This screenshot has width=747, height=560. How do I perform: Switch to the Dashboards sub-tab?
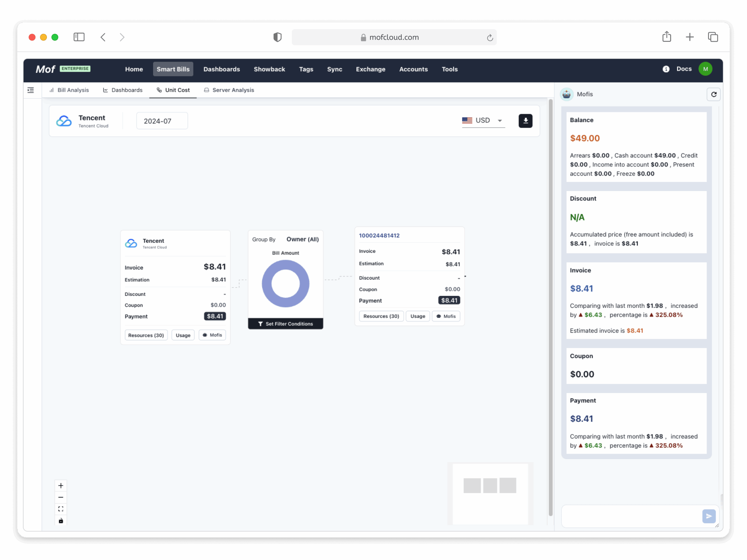(x=123, y=90)
